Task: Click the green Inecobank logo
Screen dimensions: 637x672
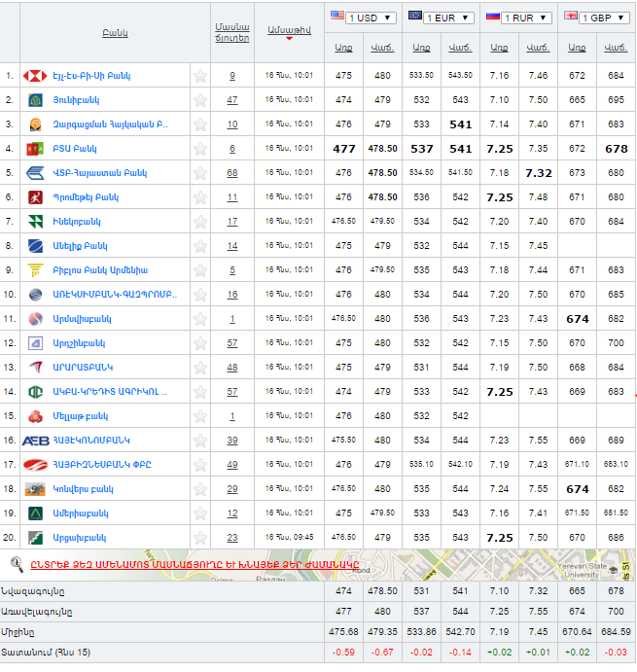Action: [x=35, y=222]
